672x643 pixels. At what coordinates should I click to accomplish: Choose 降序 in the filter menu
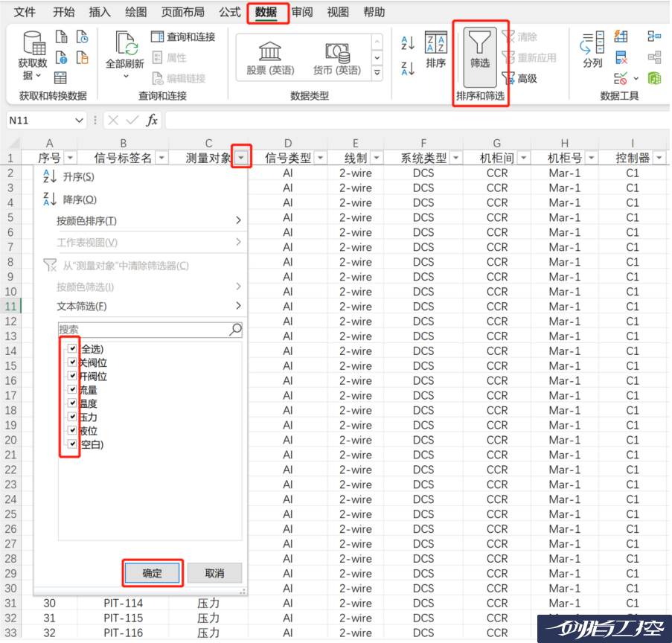click(80, 199)
